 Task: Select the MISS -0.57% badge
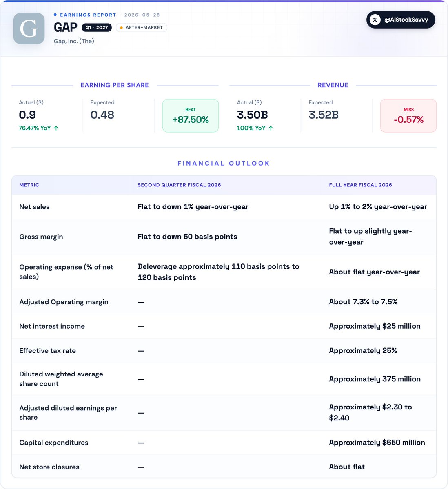click(x=408, y=115)
